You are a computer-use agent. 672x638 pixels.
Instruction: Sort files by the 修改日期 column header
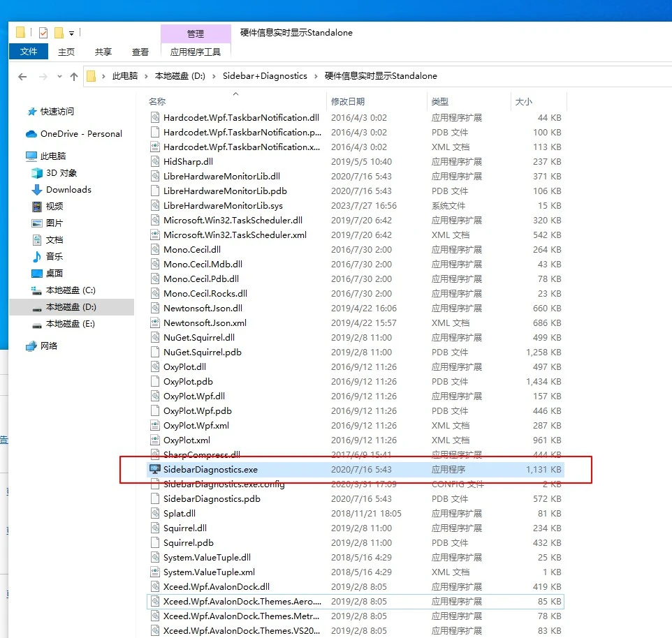point(348,102)
